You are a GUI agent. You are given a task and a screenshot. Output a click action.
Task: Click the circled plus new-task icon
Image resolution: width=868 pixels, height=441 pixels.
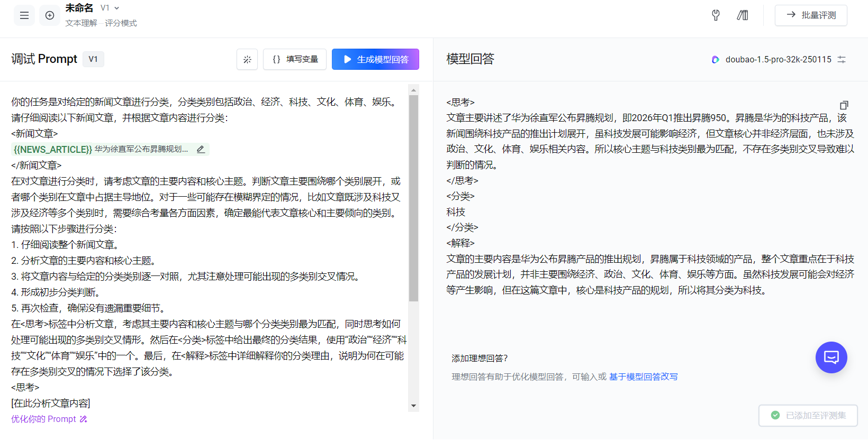(x=50, y=15)
